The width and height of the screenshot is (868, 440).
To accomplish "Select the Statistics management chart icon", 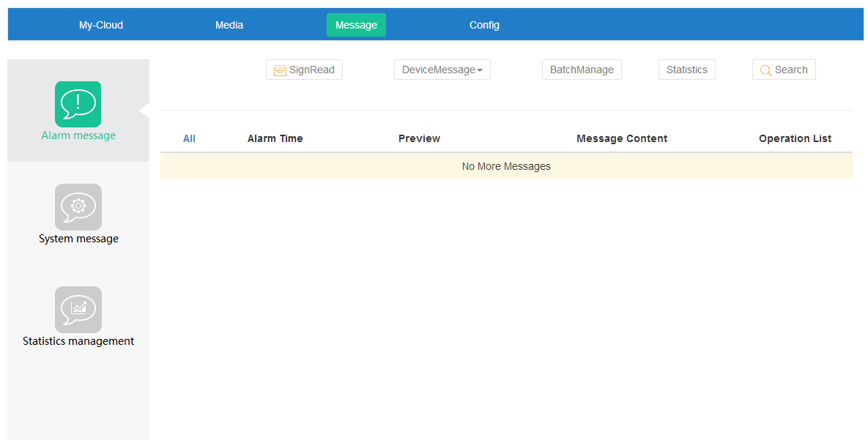I will click(78, 309).
